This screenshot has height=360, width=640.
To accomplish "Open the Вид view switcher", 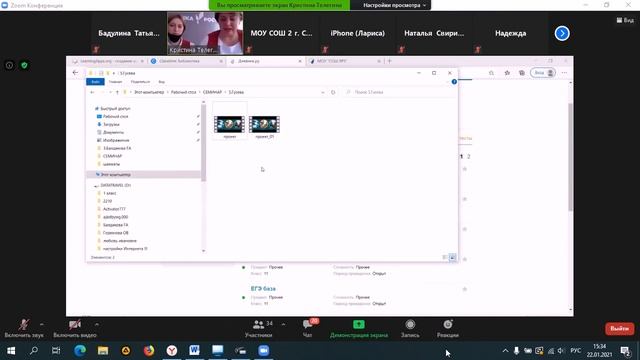I will [x=625, y=20].
